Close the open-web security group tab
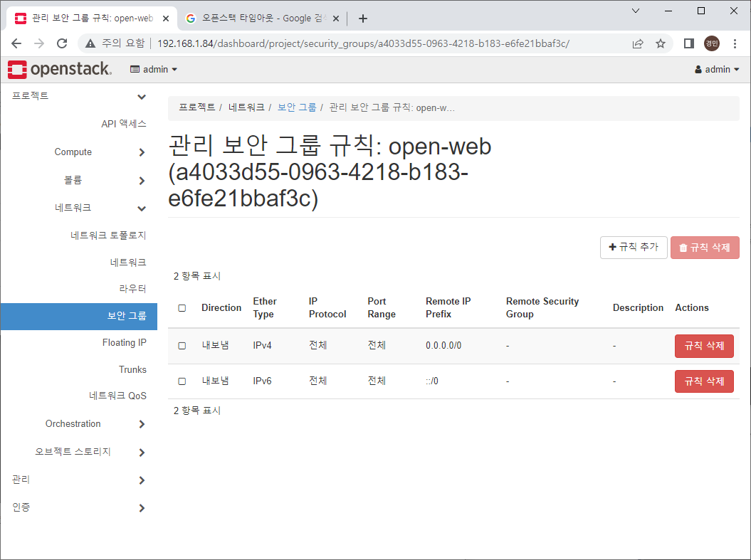751x560 pixels. click(166, 19)
